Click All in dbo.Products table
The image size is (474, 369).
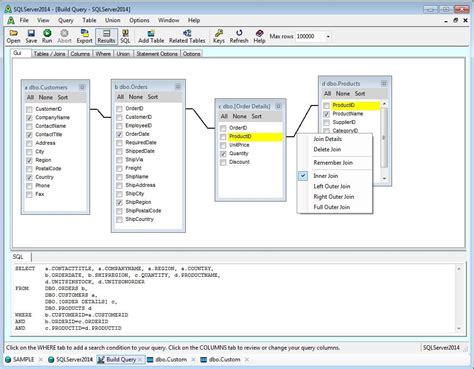point(328,94)
